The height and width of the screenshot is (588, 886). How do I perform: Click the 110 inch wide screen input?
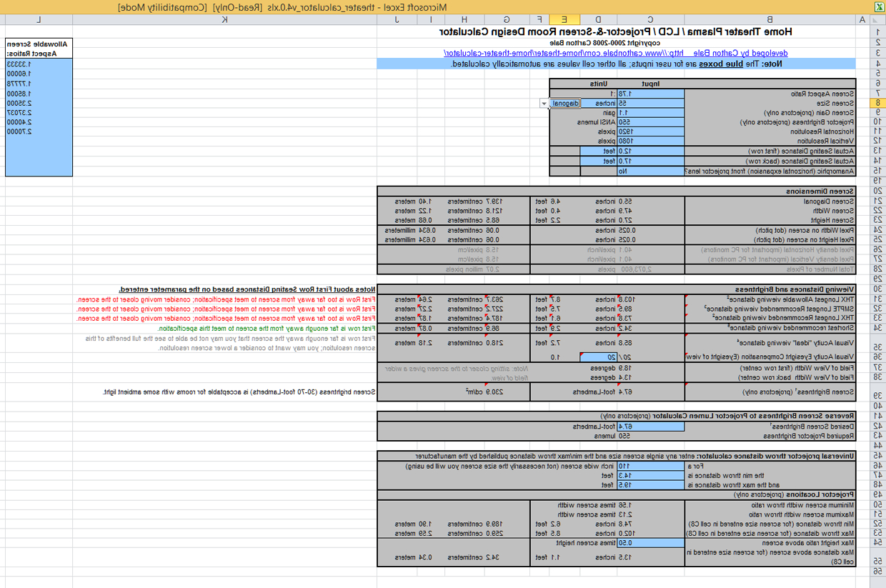coord(650,466)
